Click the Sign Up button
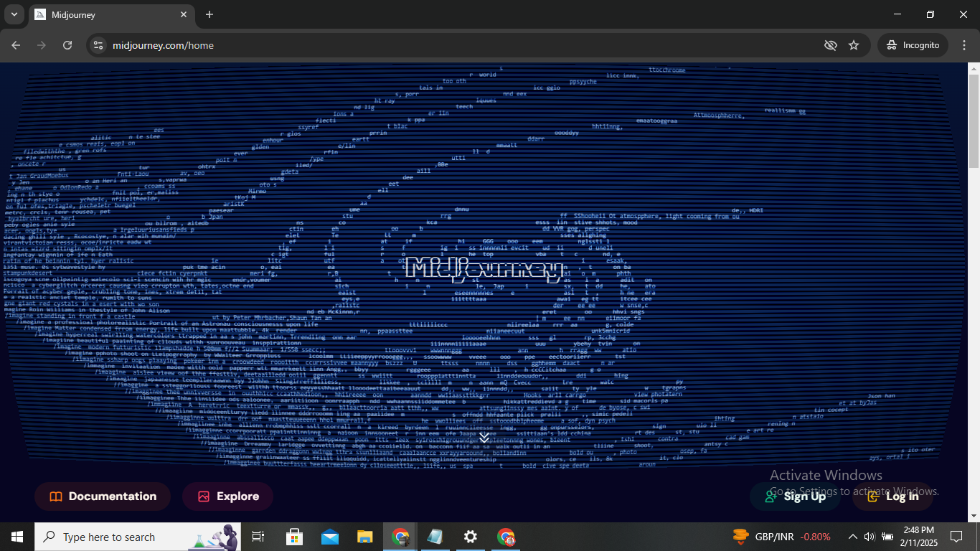 coord(796,496)
